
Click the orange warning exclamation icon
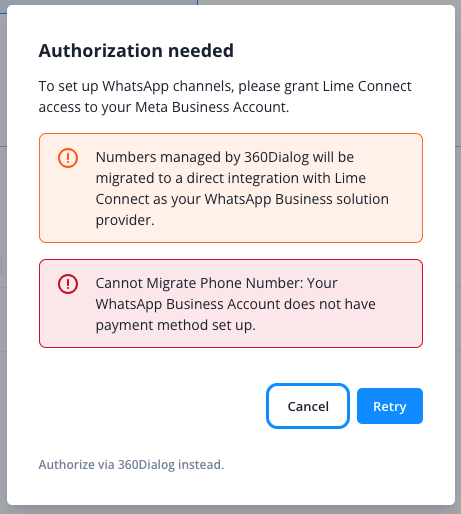[68, 158]
